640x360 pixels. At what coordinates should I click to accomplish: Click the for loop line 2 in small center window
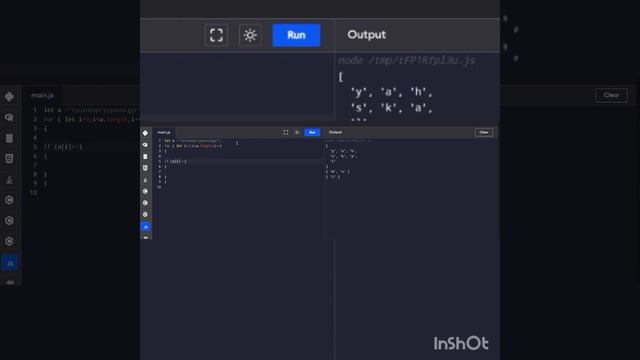(x=193, y=146)
